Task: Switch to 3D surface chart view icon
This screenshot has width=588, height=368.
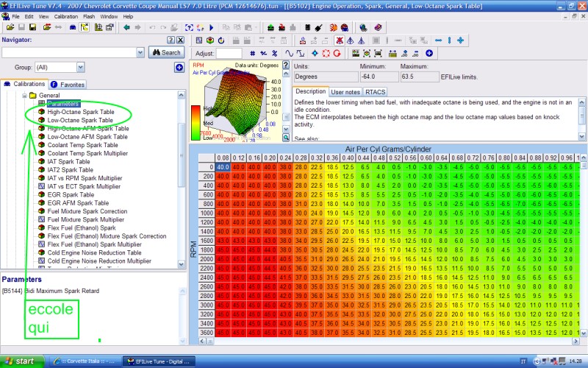Action: [210, 40]
